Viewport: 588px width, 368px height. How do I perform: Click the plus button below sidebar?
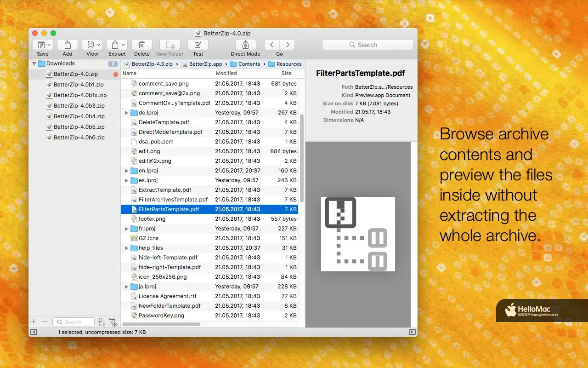[x=34, y=322]
